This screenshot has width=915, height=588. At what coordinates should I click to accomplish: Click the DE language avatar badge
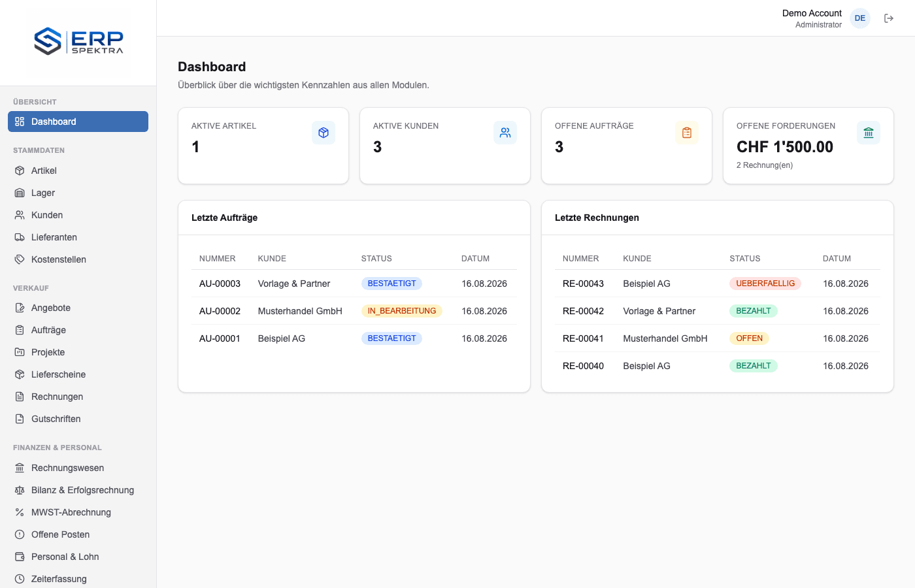[x=860, y=18]
